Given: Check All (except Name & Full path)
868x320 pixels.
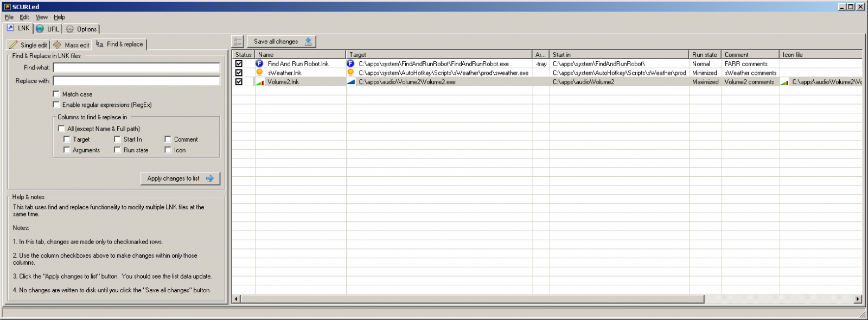Looking at the screenshot, I should (x=61, y=129).
